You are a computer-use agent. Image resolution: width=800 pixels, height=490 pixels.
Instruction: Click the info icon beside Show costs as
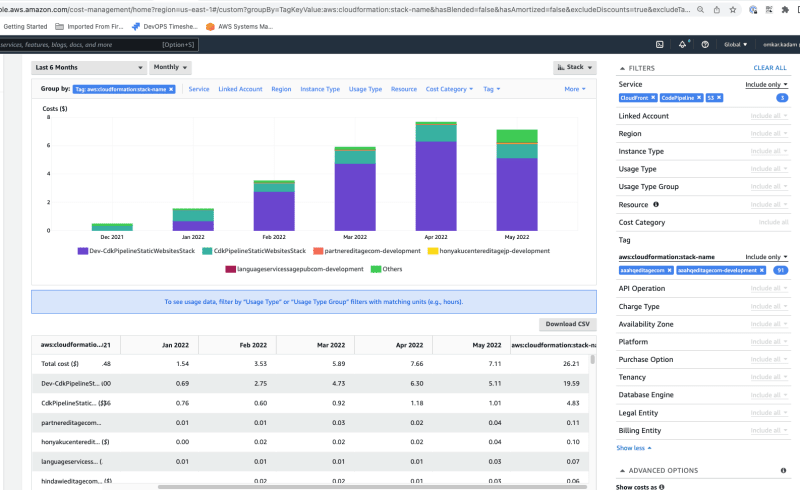662,487
